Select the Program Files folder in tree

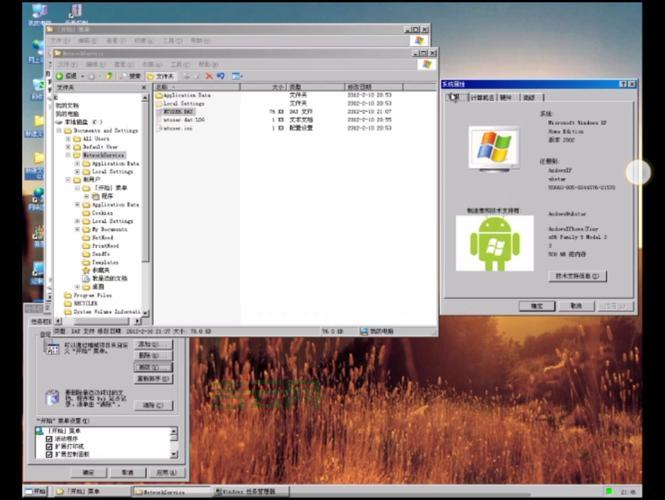(x=92, y=295)
